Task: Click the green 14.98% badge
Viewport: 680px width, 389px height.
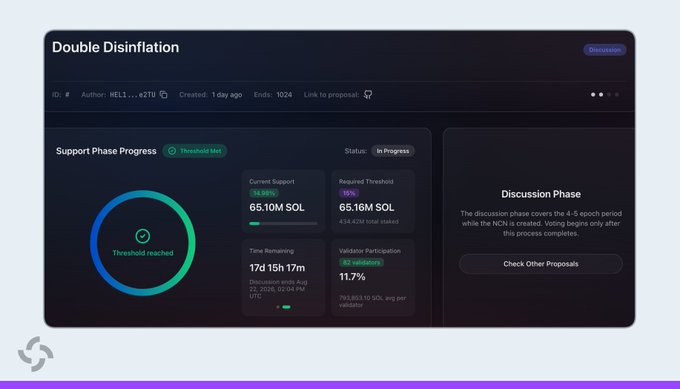Action: pyautogui.click(x=264, y=193)
